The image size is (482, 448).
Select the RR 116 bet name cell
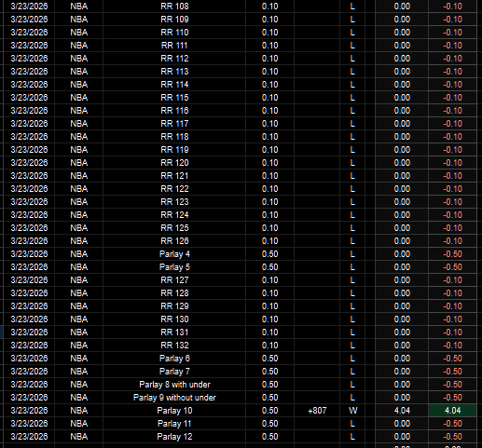[x=174, y=111]
